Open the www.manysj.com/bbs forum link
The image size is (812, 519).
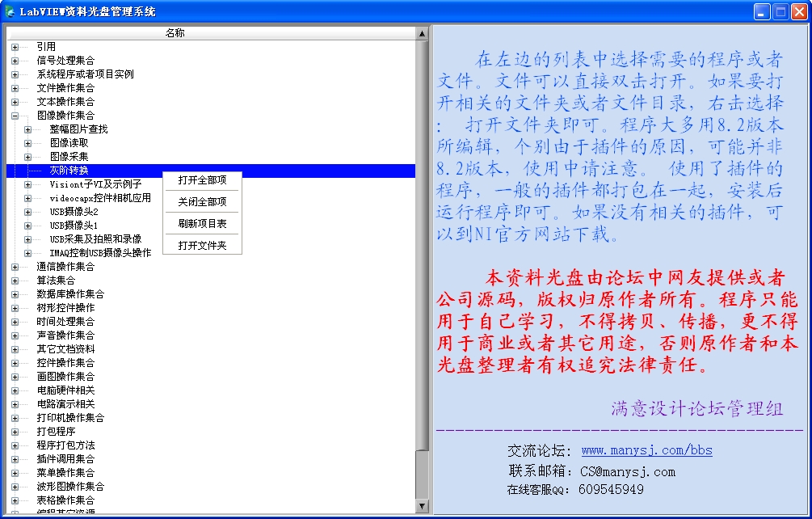click(646, 450)
